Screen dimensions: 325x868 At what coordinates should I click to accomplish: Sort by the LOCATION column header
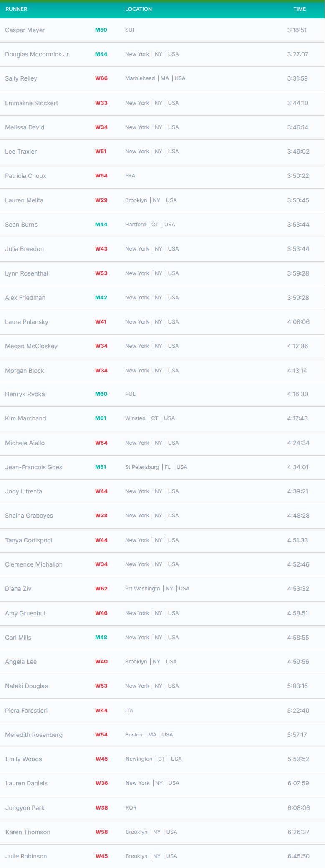coord(139,9)
